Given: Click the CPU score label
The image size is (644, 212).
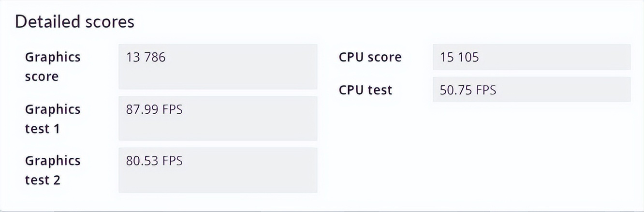Looking at the screenshot, I should pos(370,57).
